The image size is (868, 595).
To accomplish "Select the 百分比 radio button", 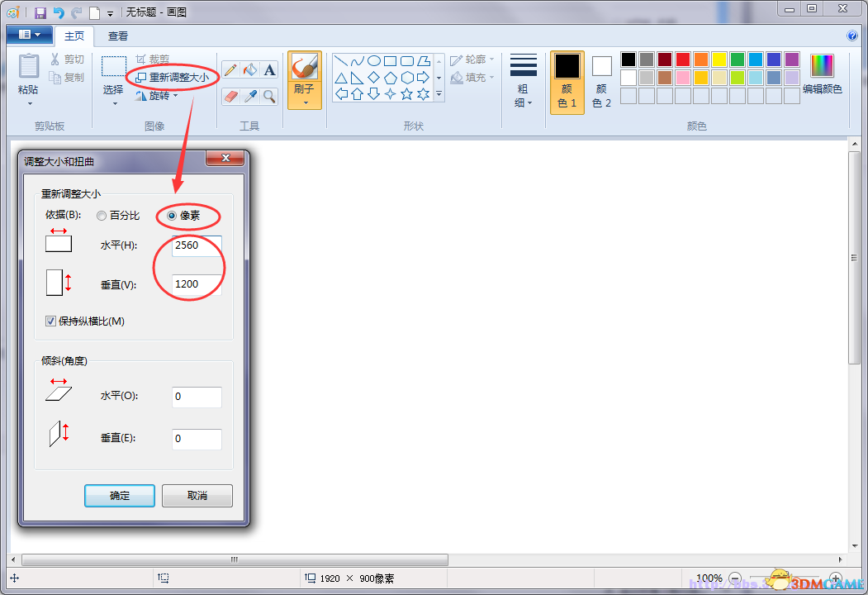I will [102, 216].
